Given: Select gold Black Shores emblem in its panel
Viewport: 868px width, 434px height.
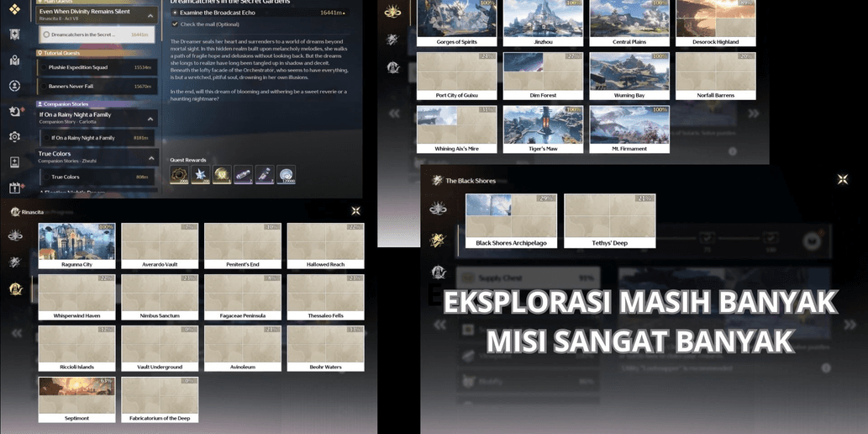Looking at the screenshot, I should coord(439,240).
